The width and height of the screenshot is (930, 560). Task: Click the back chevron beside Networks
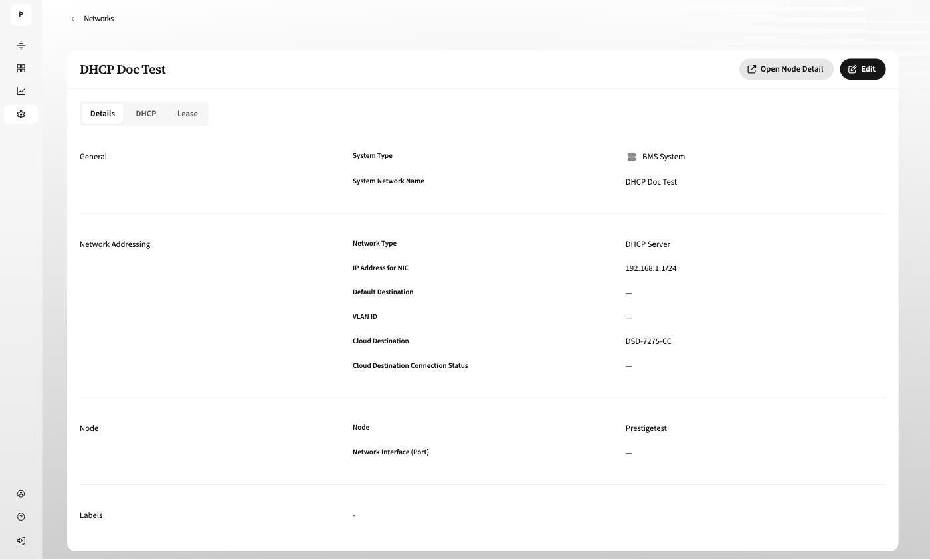[x=73, y=19]
